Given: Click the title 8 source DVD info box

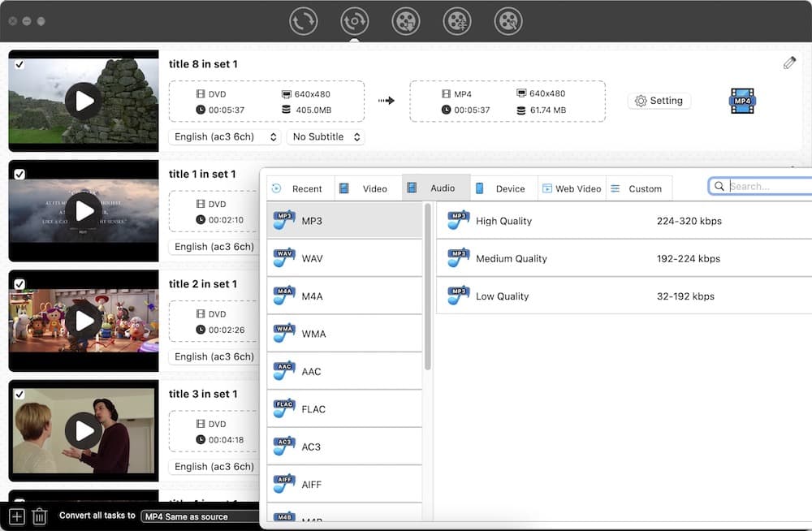Looking at the screenshot, I should 266,101.
